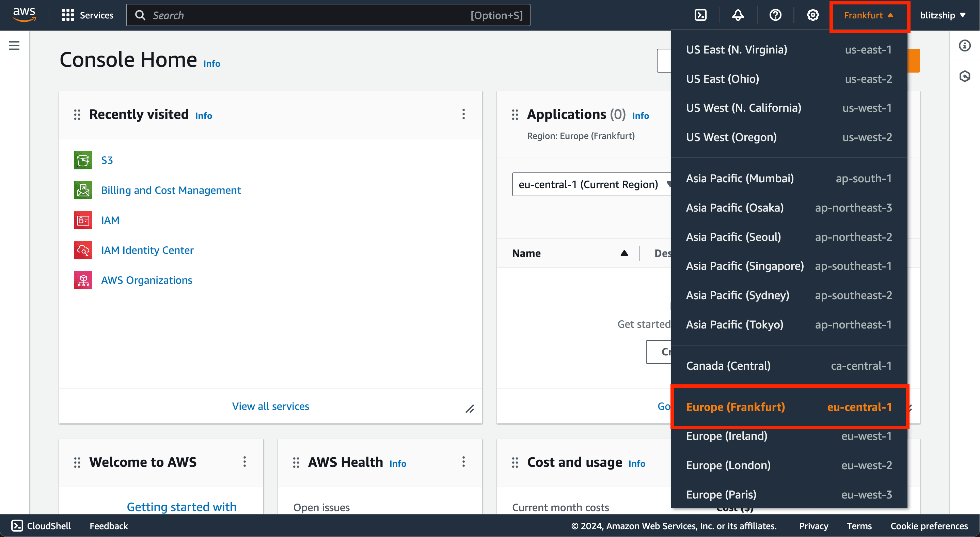980x537 pixels.
Task: Click the AWS Organizations icon
Action: click(83, 280)
